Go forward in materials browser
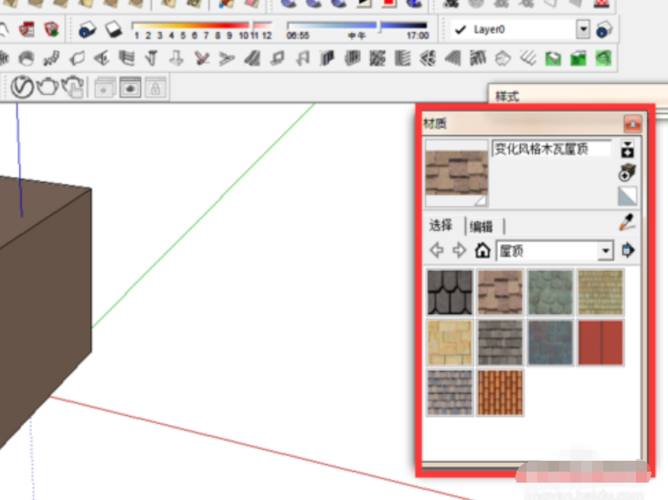Image resolution: width=668 pixels, height=500 pixels. 459,250
